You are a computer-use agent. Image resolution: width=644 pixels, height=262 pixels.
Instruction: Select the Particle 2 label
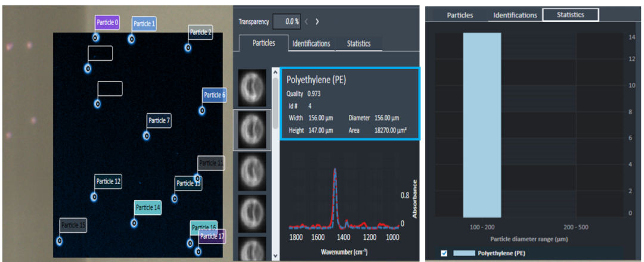pyautogui.click(x=200, y=32)
